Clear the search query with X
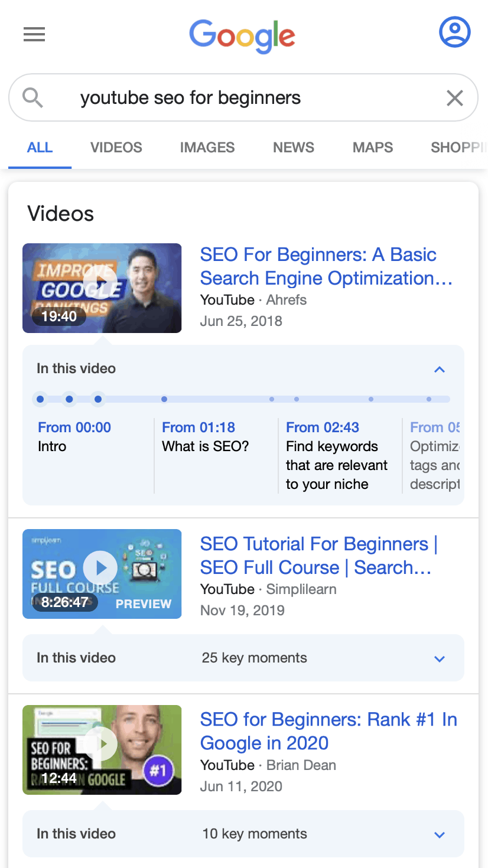The height and width of the screenshot is (868, 488). click(454, 97)
